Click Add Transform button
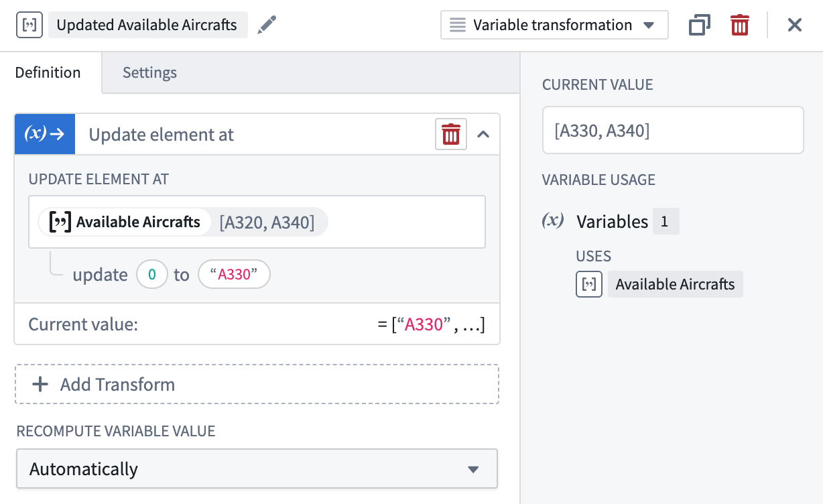The image size is (823, 504). click(257, 384)
